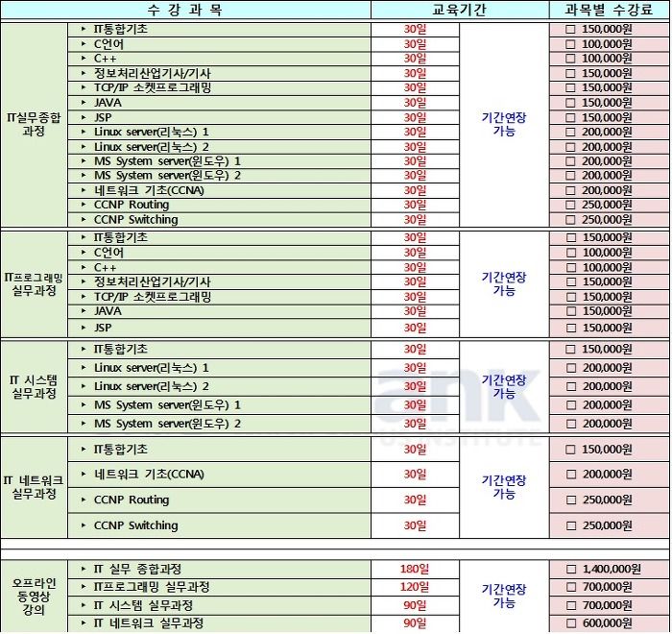The height and width of the screenshot is (634, 672).
Task: Click C언어 subject name in IT프로그래밍 실무과정
Action: [x=108, y=253]
